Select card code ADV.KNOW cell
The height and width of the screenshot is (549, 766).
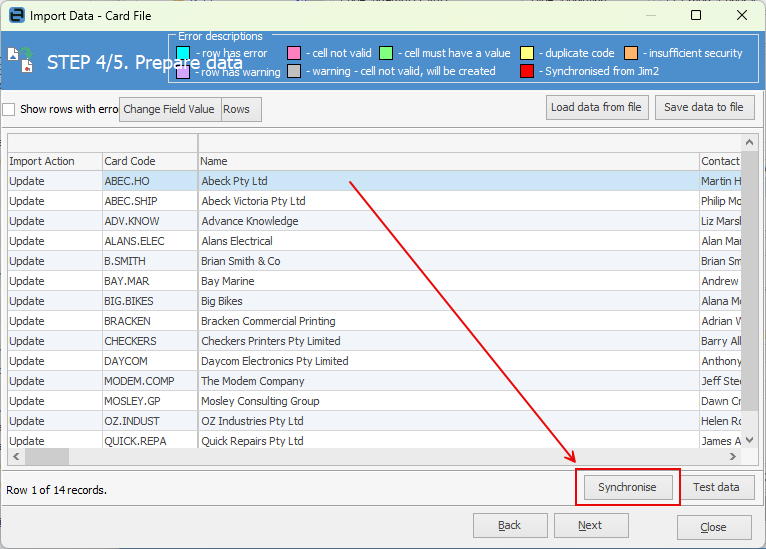pyautogui.click(x=149, y=221)
